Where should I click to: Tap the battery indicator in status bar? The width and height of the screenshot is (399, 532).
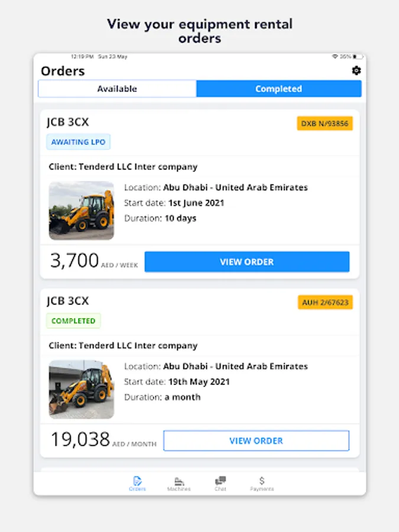pos(358,57)
